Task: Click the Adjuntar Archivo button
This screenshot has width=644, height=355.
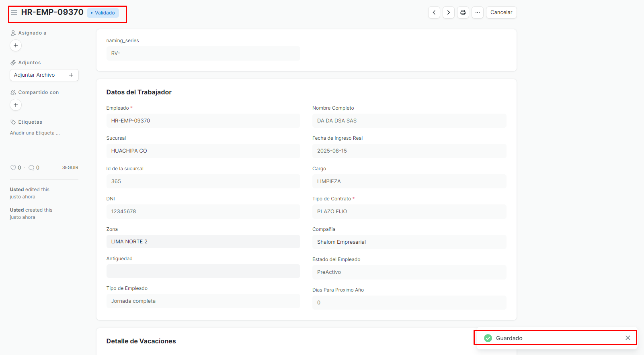Action: point(44,75)
